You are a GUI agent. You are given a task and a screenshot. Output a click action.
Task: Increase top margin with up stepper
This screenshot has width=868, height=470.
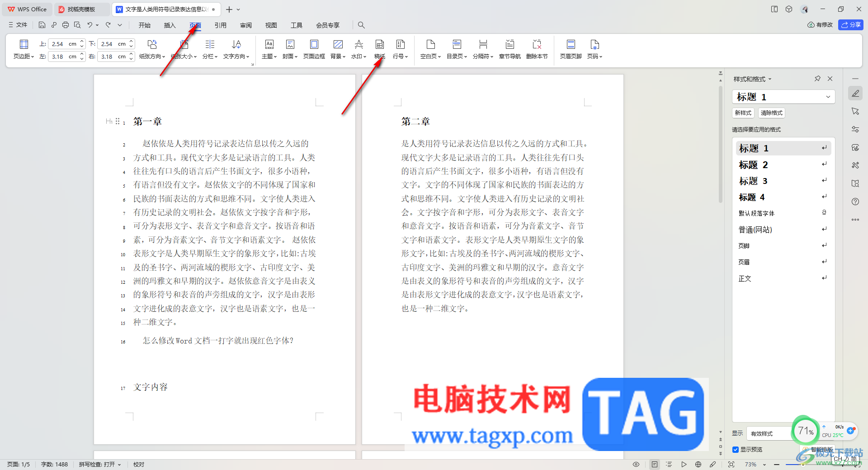point(82,42)
